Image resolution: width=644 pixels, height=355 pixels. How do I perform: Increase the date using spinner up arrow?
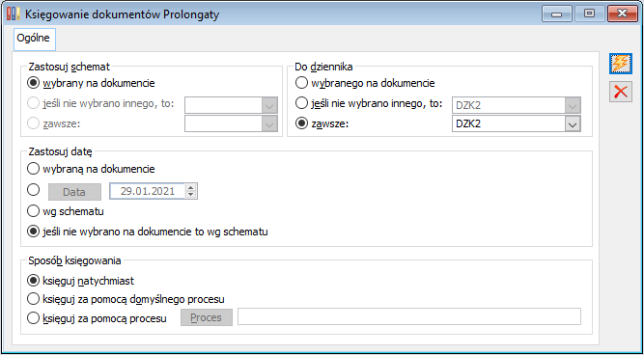coord(191,188)
